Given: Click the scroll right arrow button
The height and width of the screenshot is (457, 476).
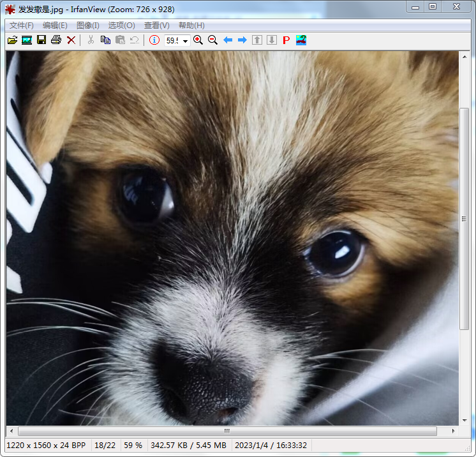Looking at the screenshot, I should coord(453,431).
